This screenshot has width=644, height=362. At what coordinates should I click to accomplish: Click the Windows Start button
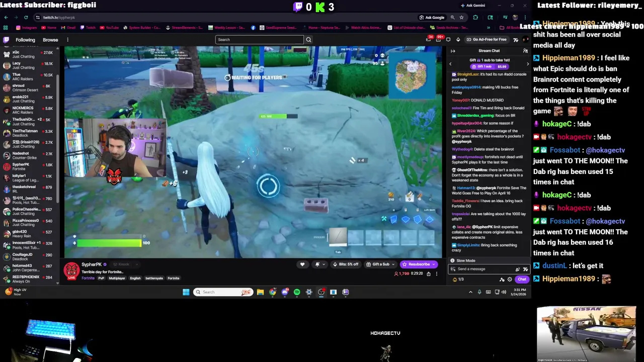(186, 292)
